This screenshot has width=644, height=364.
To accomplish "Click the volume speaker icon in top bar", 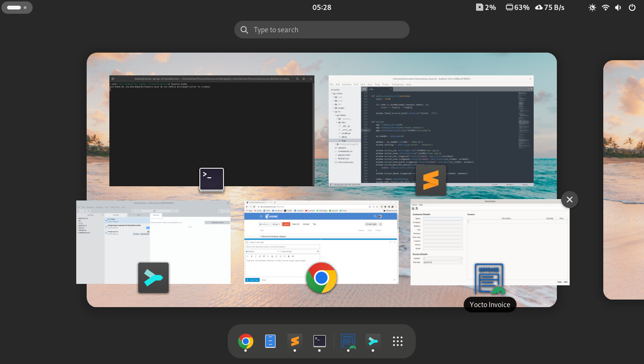I will point(618,8).
